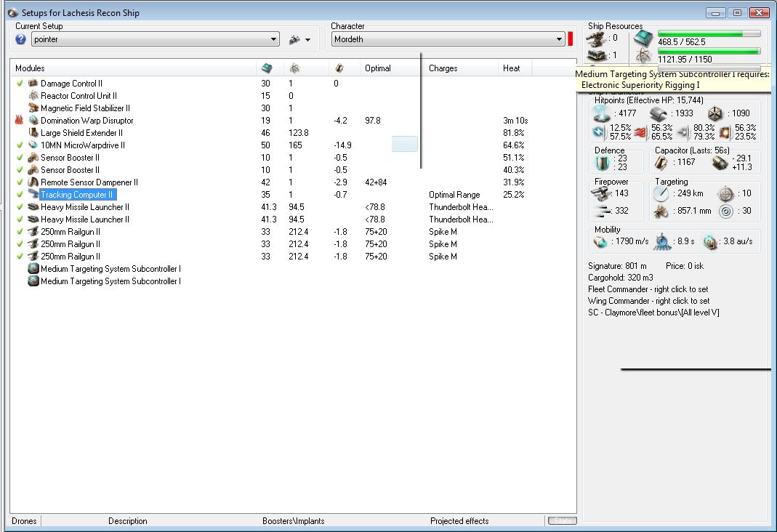Click Wing Commander - right click to set
Viewport: 777px width, 532px height.
(648, 301)
